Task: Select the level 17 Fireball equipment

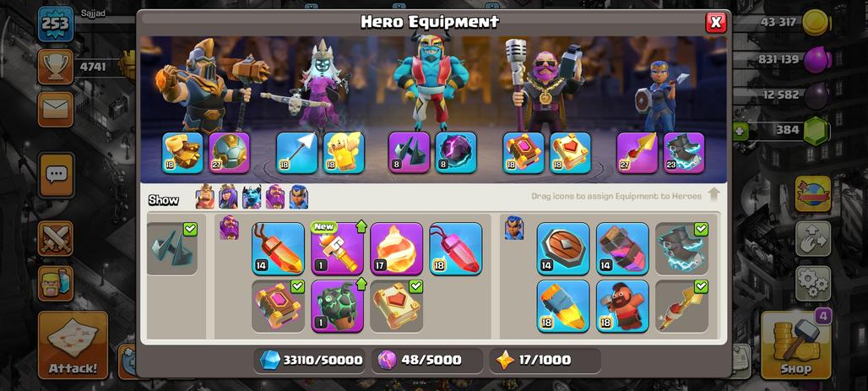Action: pyautogui.click(x=396, y=248)
